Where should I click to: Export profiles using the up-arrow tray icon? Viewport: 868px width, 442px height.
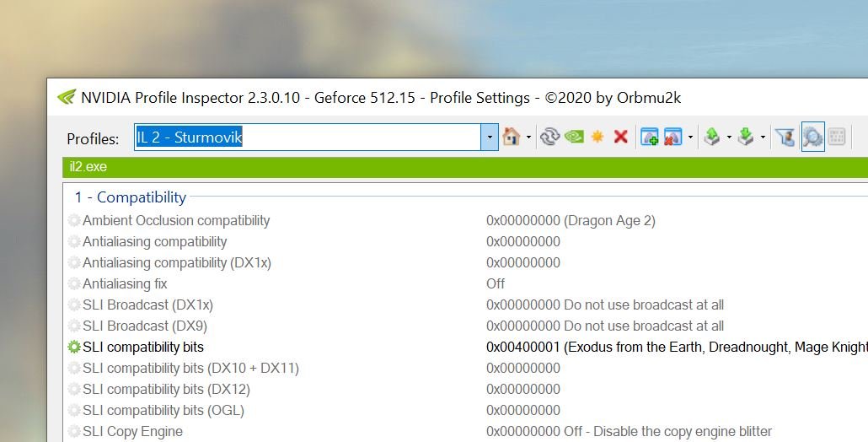(712, 137)
